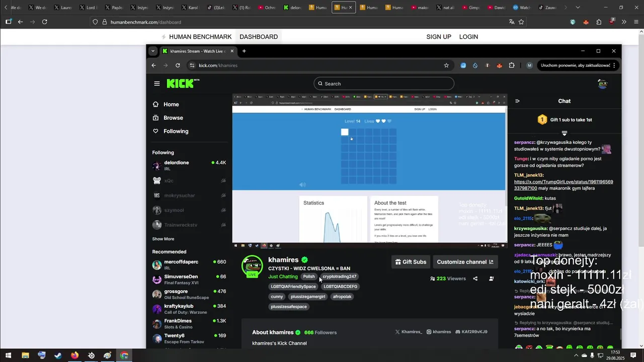Open KAf2R9vKJ9 Discord link
The width and height of the screenshot is (644, 362).
(x=471, y=332)
